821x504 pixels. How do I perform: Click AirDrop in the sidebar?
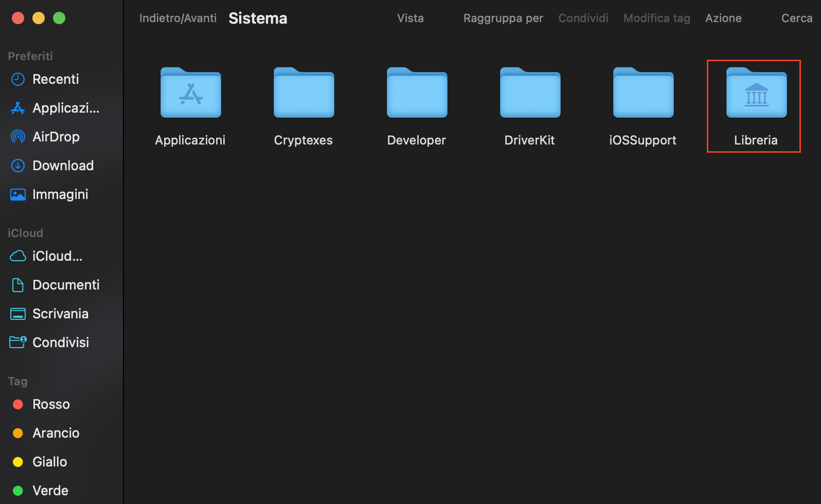point(56,137)
